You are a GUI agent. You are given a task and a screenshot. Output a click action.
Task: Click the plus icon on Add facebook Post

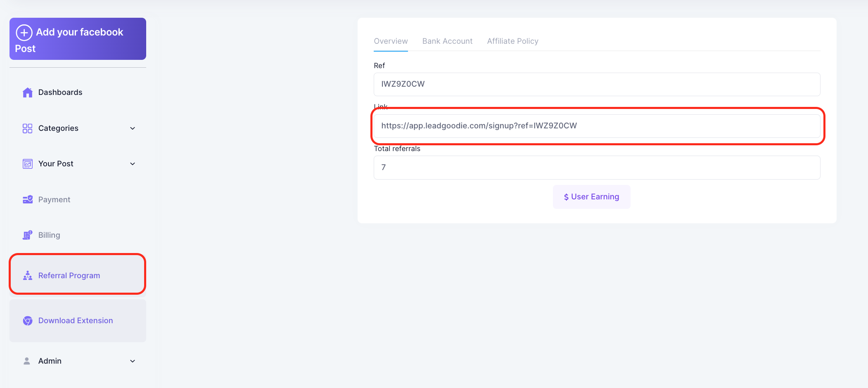(x=24, y=33)
